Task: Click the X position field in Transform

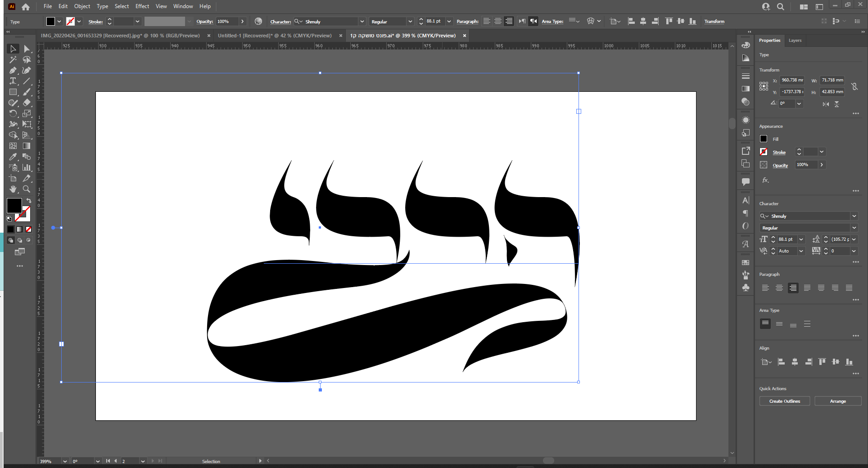Action: click(792, 80)
